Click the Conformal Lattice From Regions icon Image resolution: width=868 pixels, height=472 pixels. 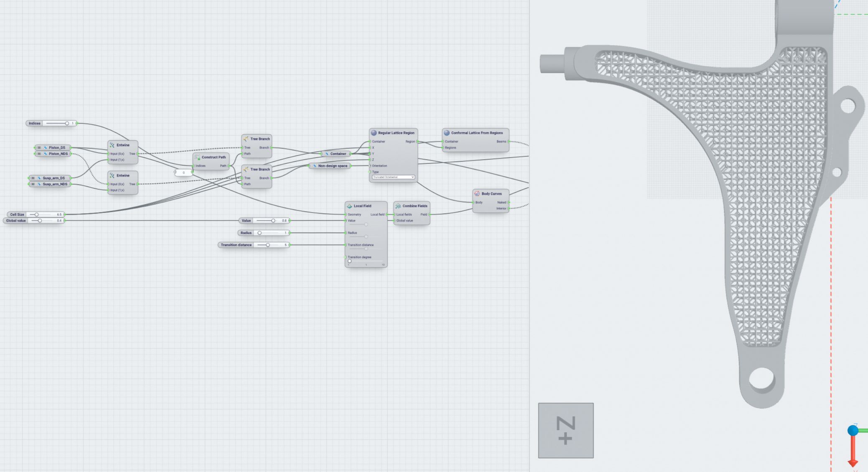click(446, 133)
